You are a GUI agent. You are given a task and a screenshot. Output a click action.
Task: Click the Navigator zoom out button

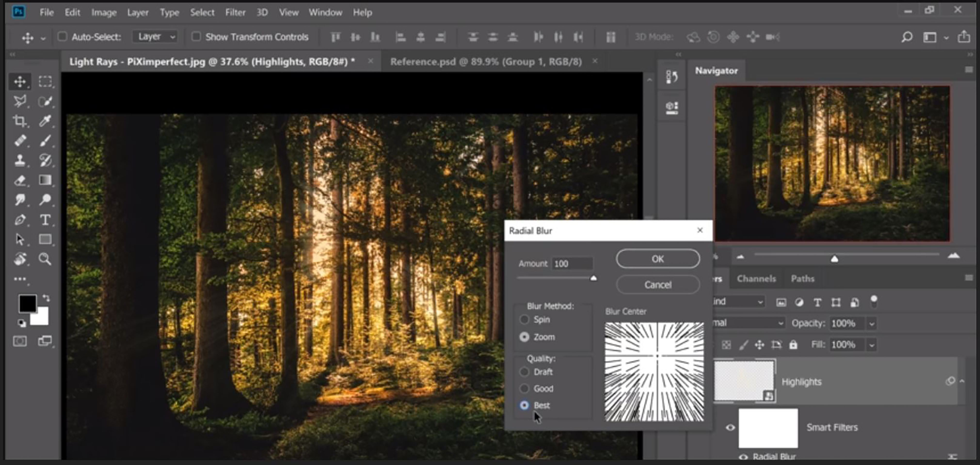click(740, 257)
